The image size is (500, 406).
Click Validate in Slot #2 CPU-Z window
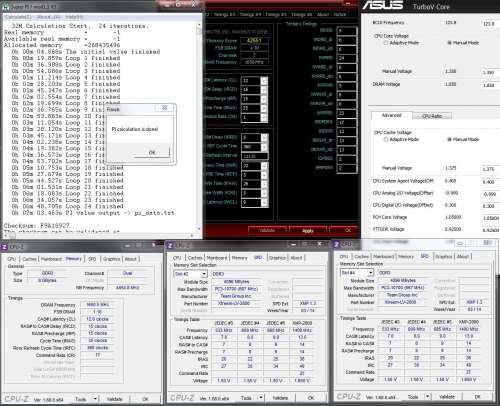coord(280,398)
